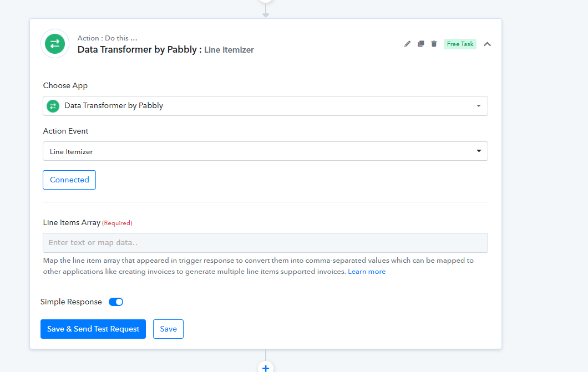Viewport: 588px width, 372px height.
Task: Click the Connected button
Action: [x=69, y=180]
